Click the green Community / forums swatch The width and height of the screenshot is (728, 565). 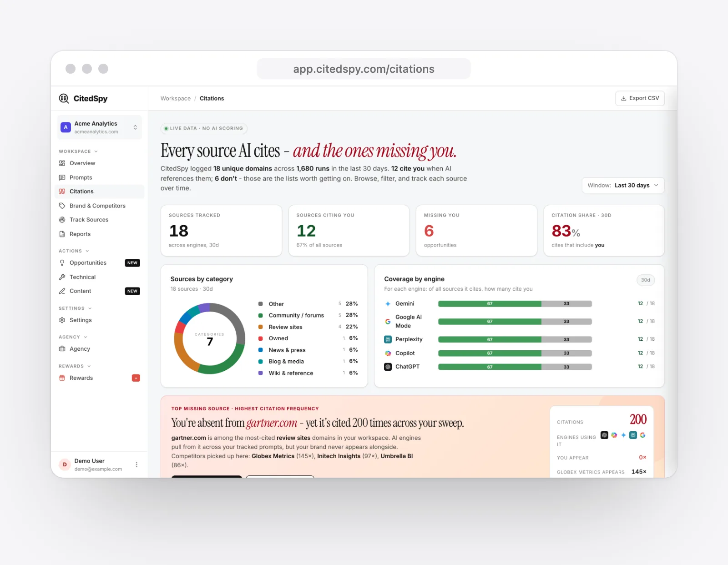261,315
